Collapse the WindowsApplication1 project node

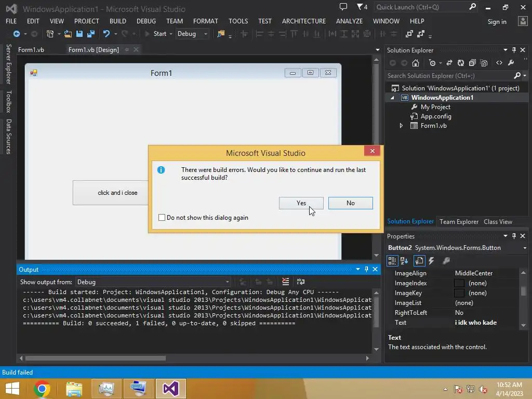click(x=393, y=98)
